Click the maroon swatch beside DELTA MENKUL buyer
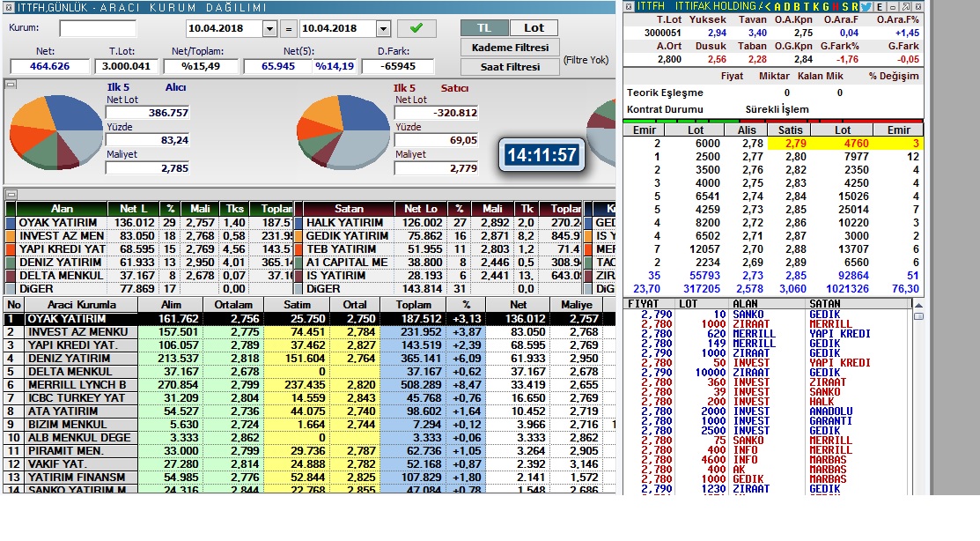Viewport: 980px width, 541px height. pyautogui.click(x=10, y=275)
